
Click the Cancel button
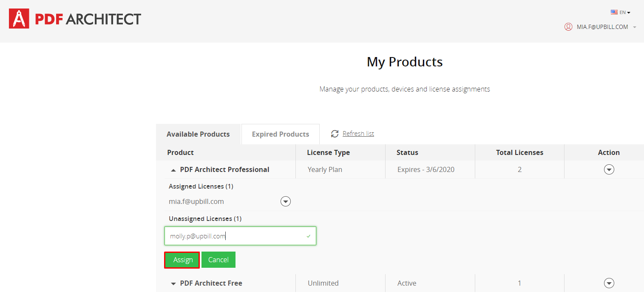click(218, 260)
